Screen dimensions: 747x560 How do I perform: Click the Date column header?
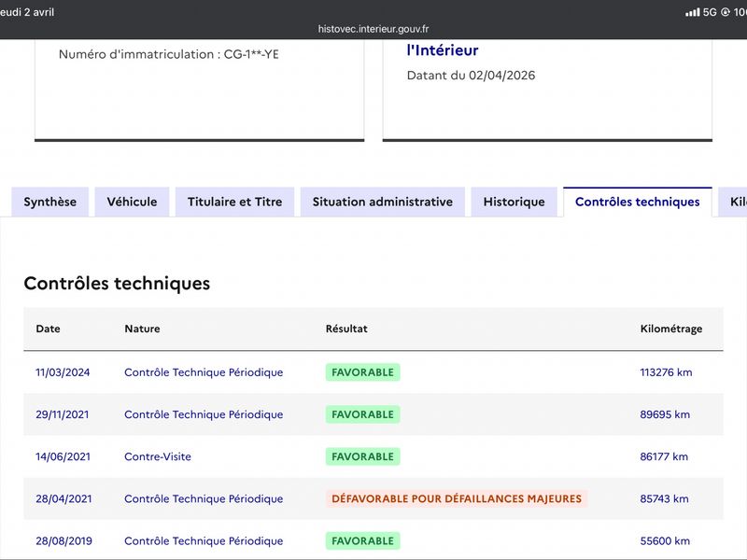click(x=49, y=329)
